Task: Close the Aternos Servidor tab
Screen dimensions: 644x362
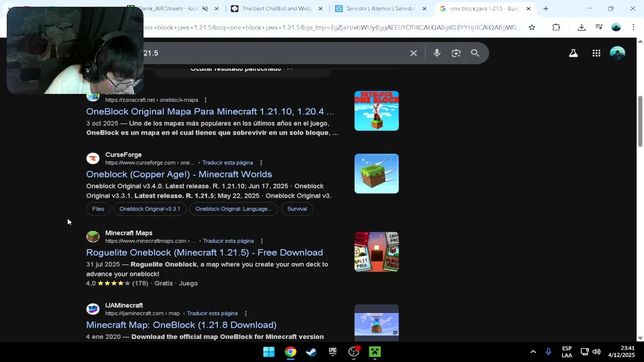Action: click(x=424, y=9)
